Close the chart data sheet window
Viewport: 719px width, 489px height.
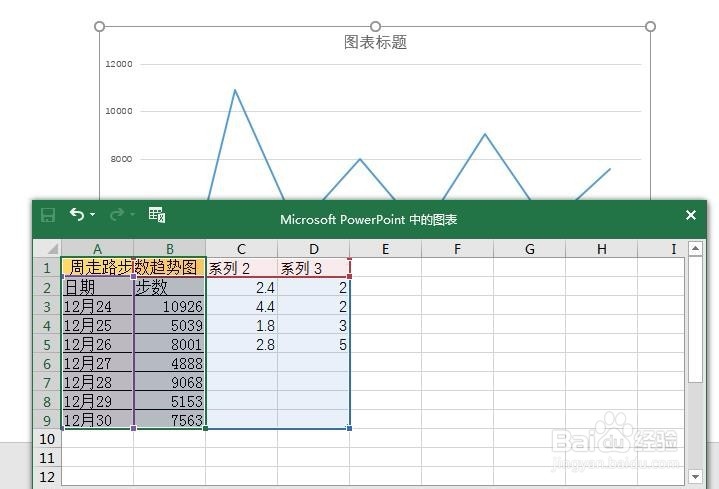pyautogui.click(x=691, y=215)
